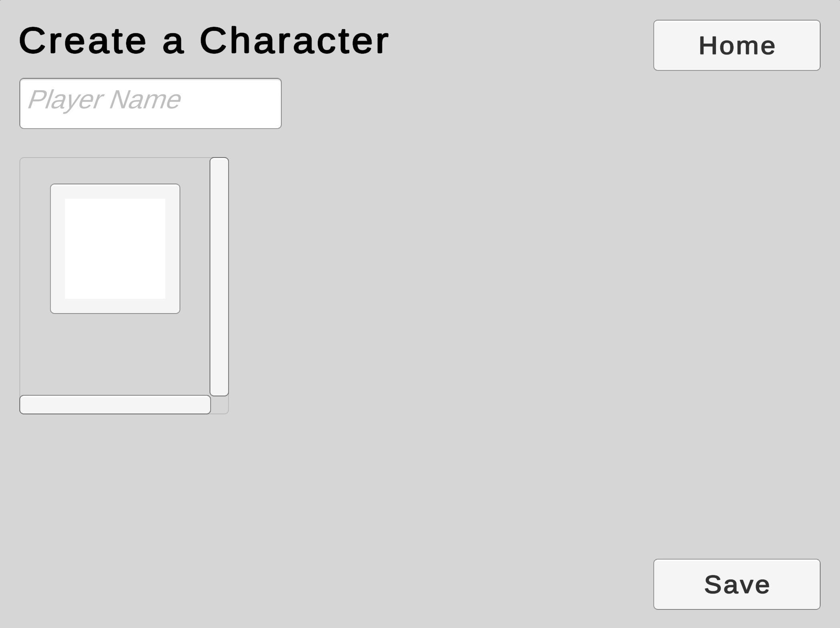Click the right end of the horizontal scrollbar

(203, 405)
